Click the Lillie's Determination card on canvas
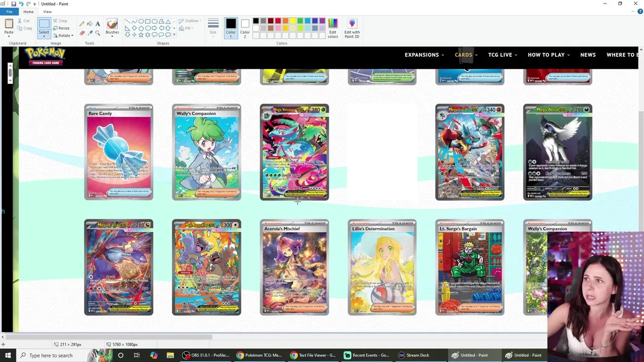 tap(382, 267)
